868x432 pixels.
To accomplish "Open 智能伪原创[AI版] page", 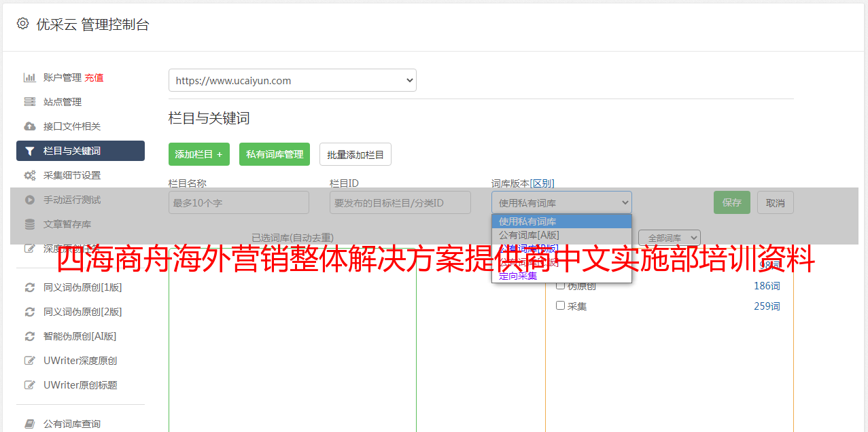I will pos(80,336).
